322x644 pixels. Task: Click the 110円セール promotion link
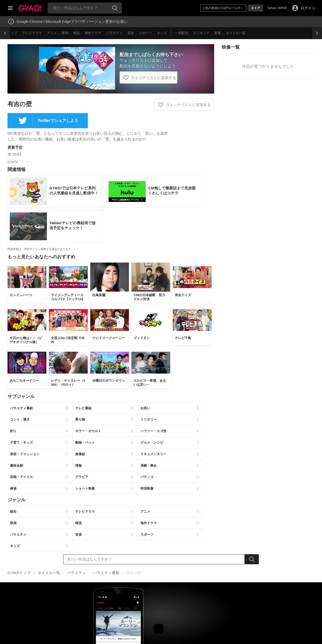pos(223,8)
